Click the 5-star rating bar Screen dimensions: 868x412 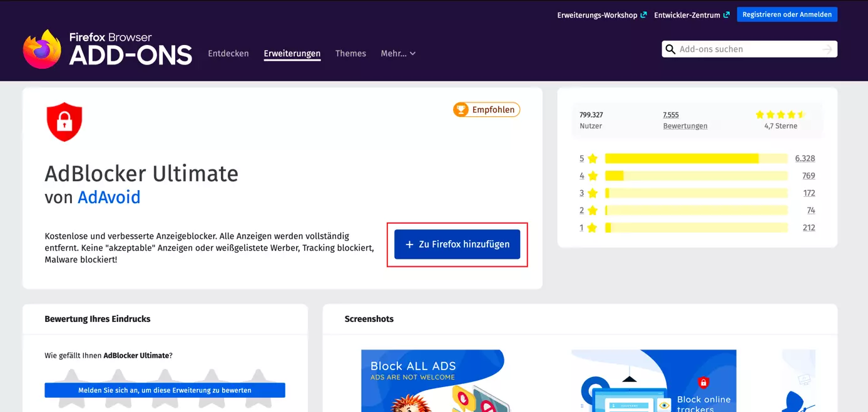696,159
